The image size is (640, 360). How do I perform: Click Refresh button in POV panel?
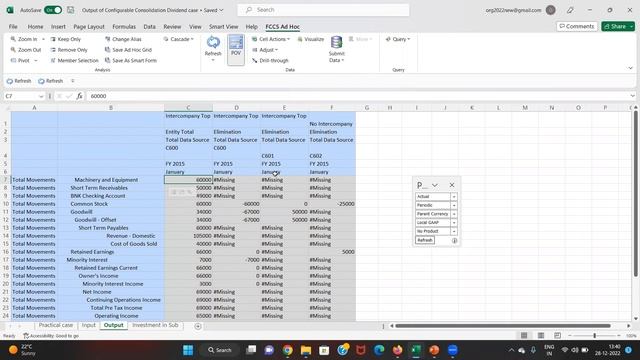(x=424, y=240)
